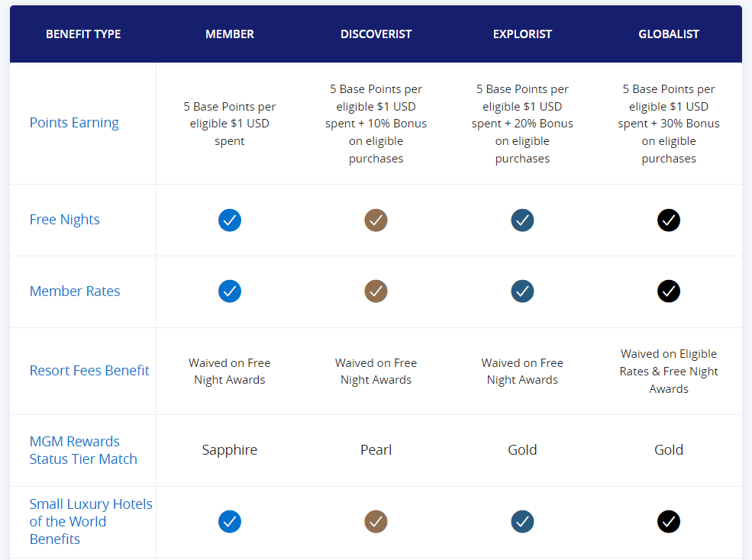The height and width of the screenshot is (560, 752).
Task: Click the Member checkmark for Member Rates
Action: [230, 291]
